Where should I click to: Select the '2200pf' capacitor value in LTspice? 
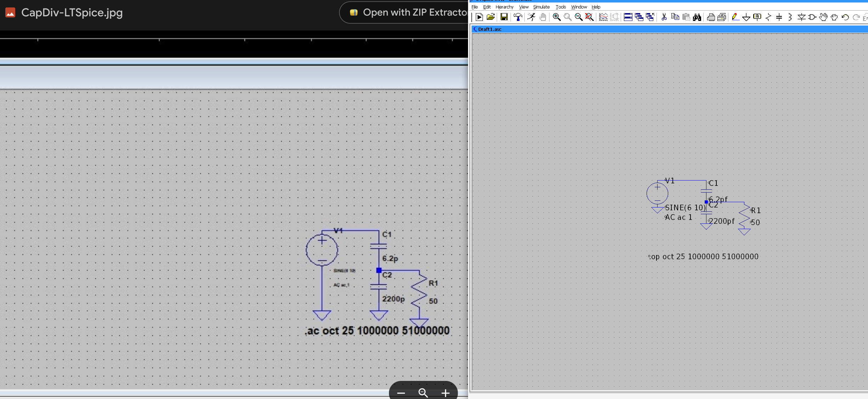click(722, 221)
